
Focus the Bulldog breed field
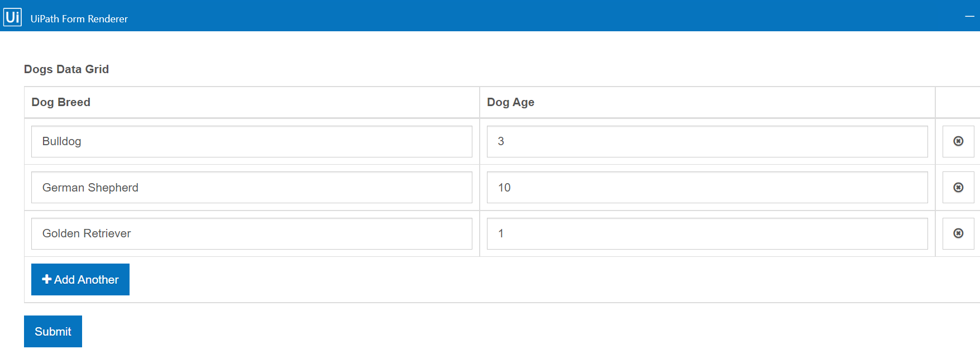coord(251,141)
